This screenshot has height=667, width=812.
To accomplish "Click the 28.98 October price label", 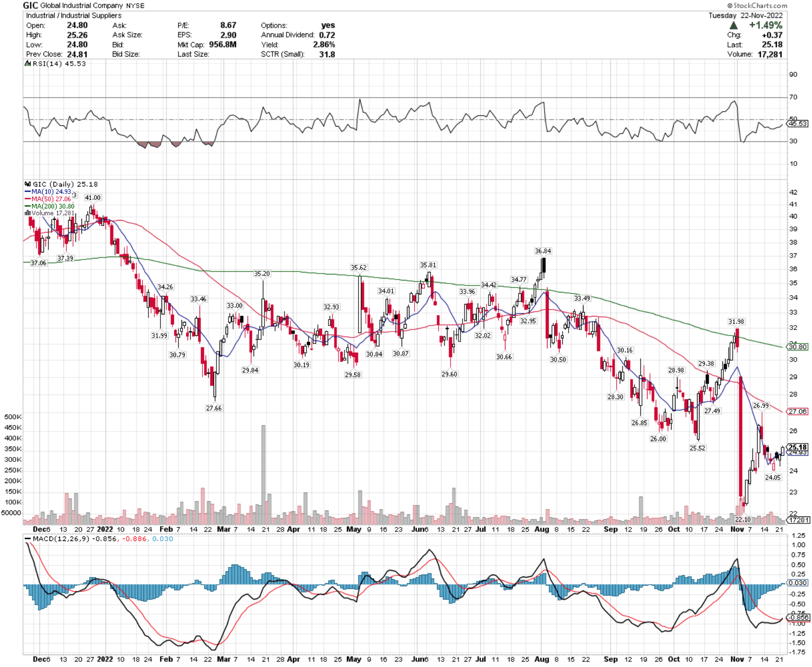I will [676, 370].
